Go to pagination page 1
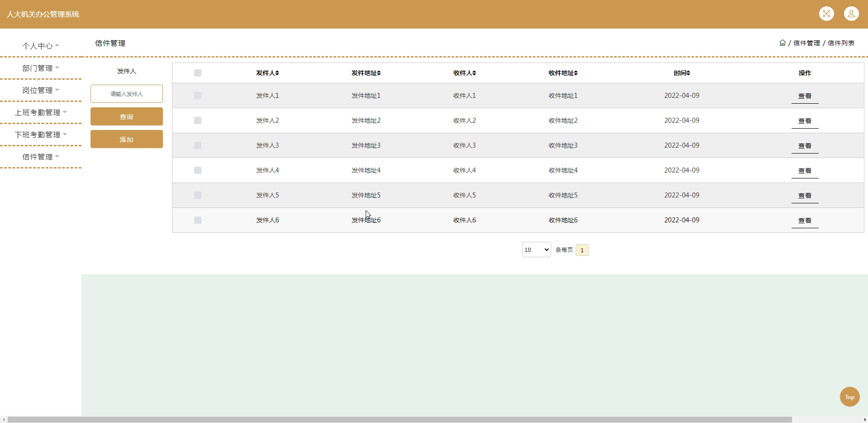The width and height of the screenshot is (868, 423). tap(582, 250)
